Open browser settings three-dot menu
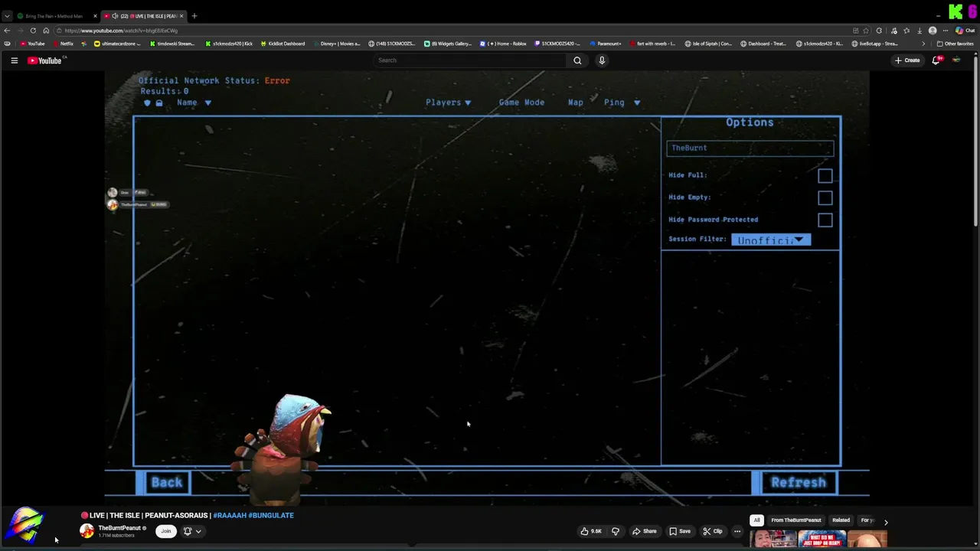The height and width of the screenshot is (551, 980). pyautogui.click(x=946, y=31)
